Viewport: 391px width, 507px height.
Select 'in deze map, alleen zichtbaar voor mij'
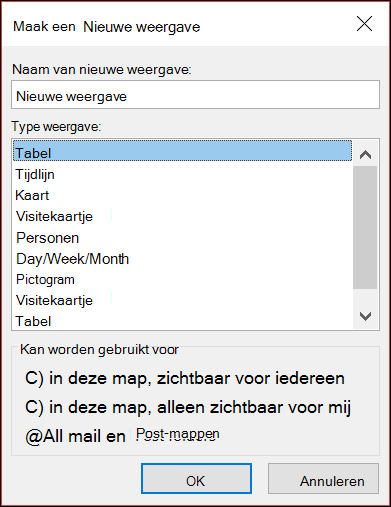click(x=188, y=407)
